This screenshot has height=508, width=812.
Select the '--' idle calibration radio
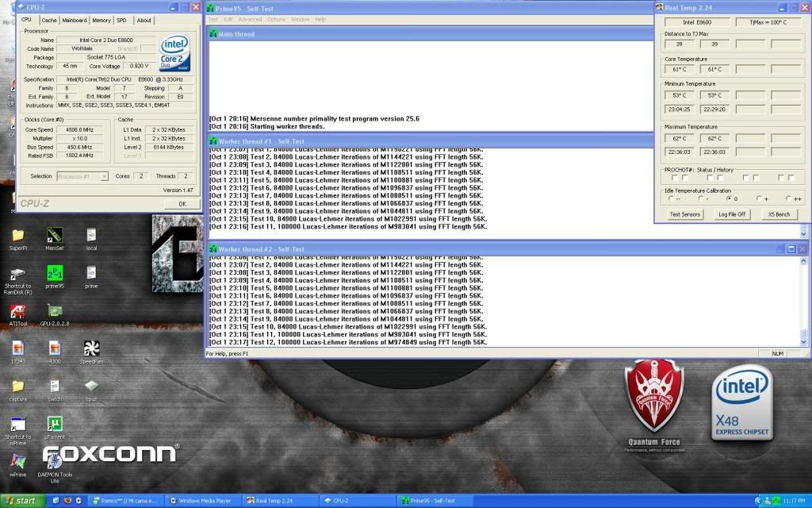click(x=671, y=198)
